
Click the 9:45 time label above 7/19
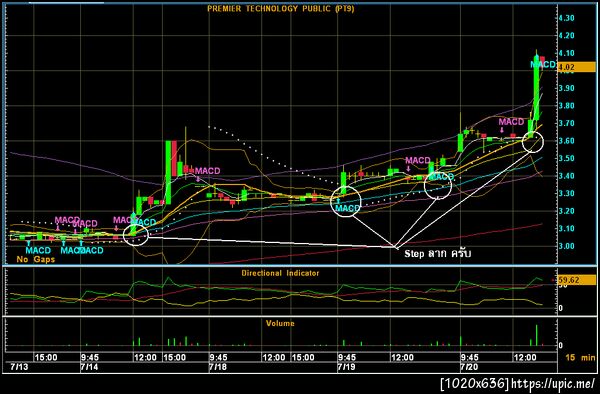(x=346, y=358)
